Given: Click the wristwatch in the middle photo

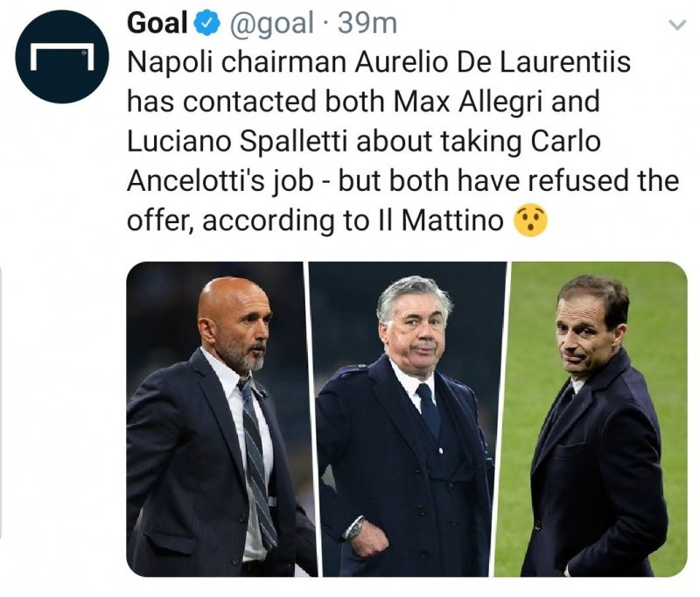Looking at the screenshot, I should pos(355,527).
